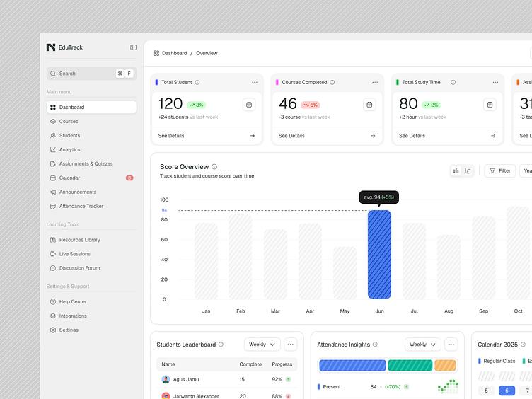Click the avg. 94 tooltip
This screenshot has height=399, width=532.
pos(379,197)
